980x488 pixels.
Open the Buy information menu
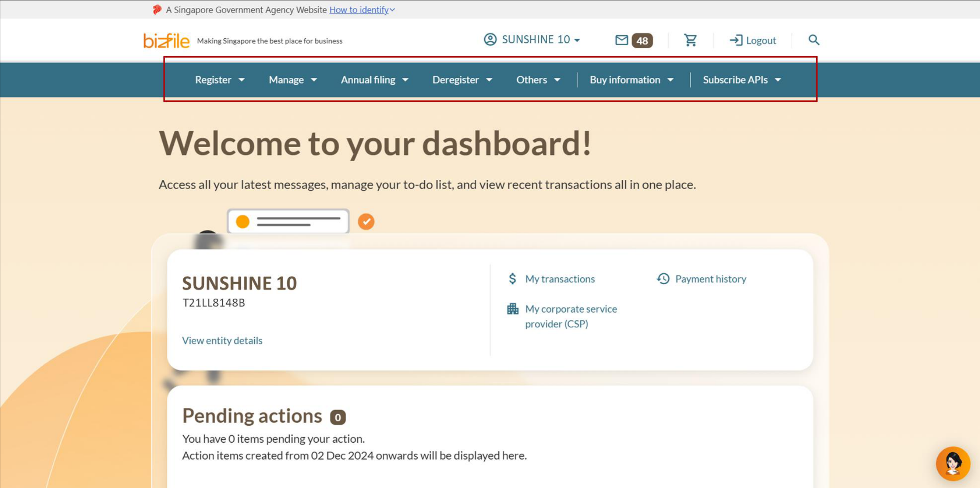point(632,80)
